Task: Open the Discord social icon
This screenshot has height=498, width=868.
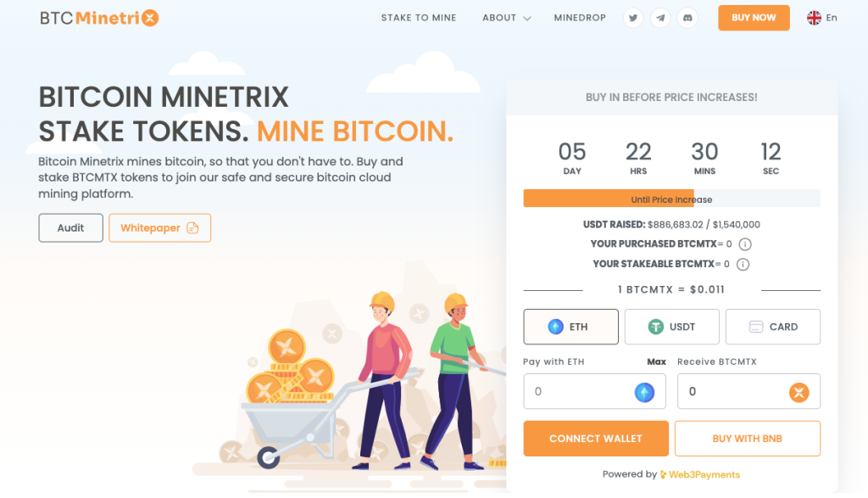Action: point(687,18)
